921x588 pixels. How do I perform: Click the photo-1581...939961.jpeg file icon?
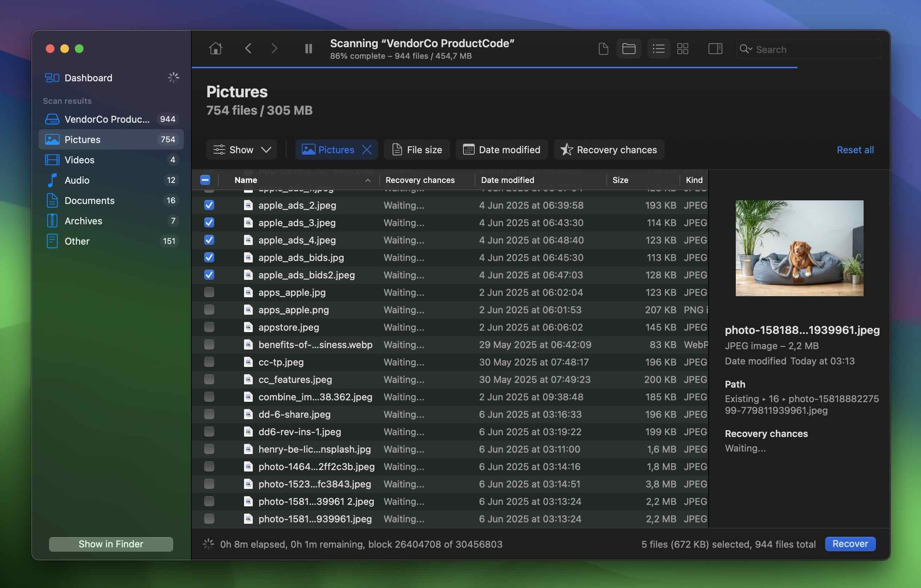249,519
